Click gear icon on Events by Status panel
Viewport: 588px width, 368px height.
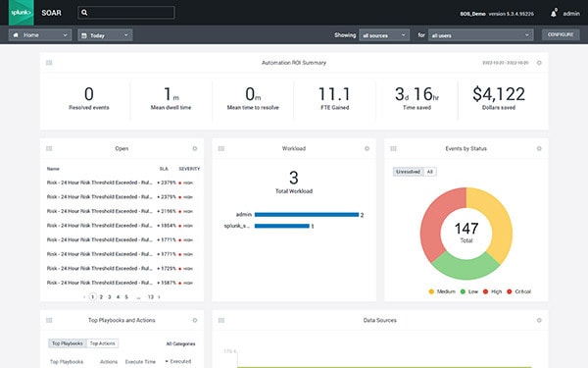click(539, 149)
